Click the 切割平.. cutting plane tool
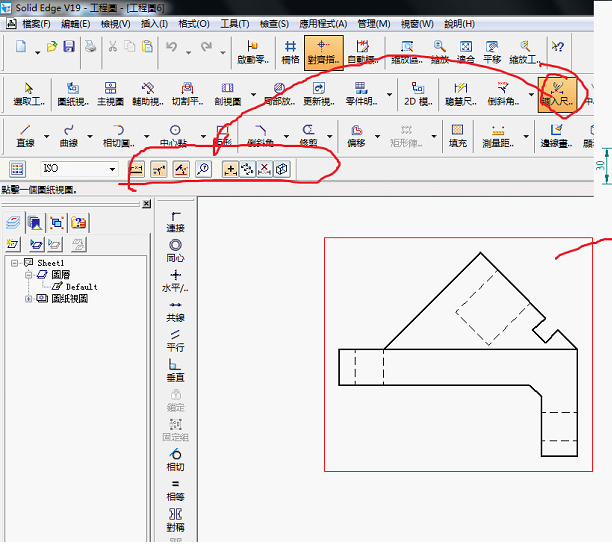The width and height of the screenshot is (612, 544). click(x=188, y=94)
